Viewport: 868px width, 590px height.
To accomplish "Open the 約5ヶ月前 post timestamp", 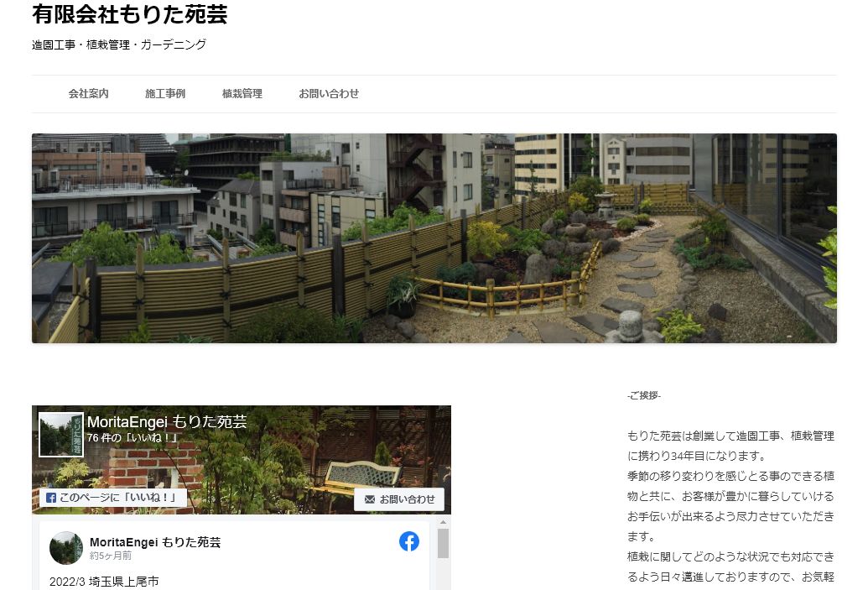I will pyautogui.click(x=111, y=556).
